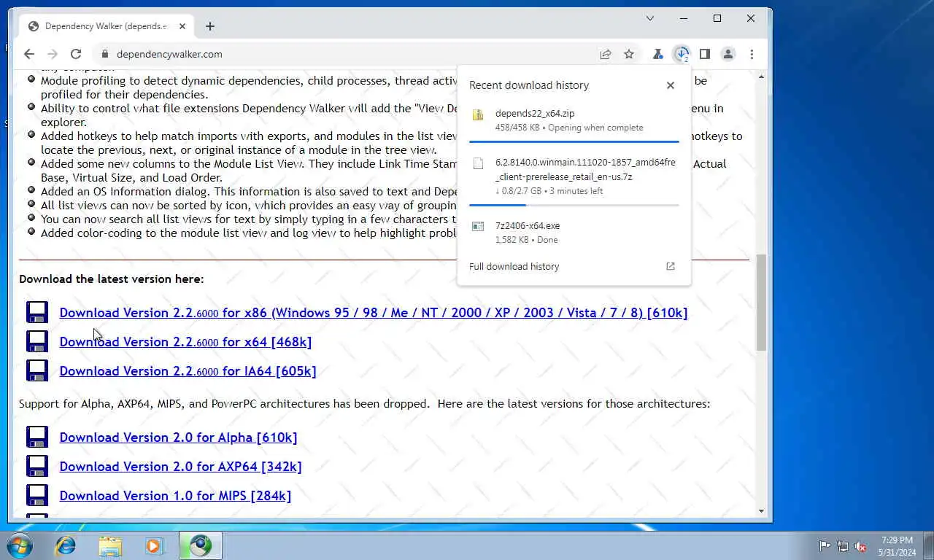
Task: Click floppy icon beside Alpha download
Action: click(37, 437)
